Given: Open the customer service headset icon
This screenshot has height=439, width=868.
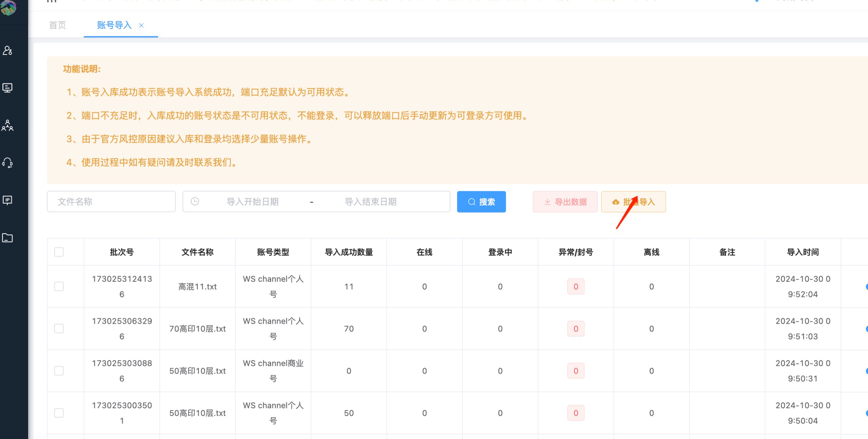Looking at the screenshot, I should tap(7, 163).
